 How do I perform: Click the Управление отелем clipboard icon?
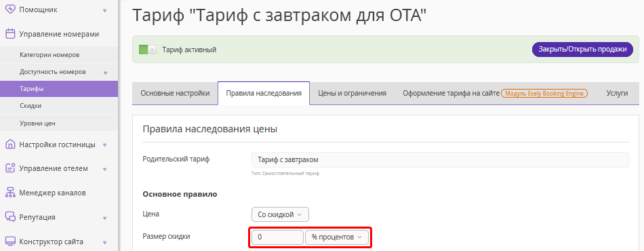[10, 168]
